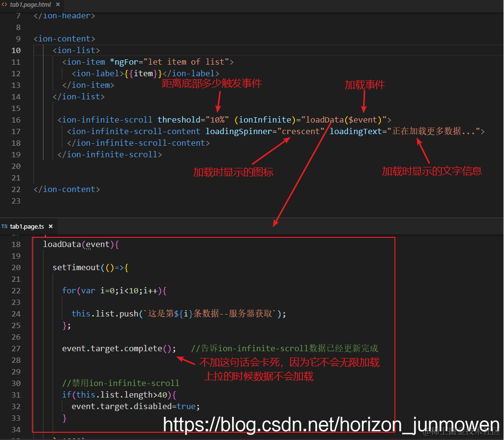Click the *ngFor attribute on ion-item

[x=124, y=62]
